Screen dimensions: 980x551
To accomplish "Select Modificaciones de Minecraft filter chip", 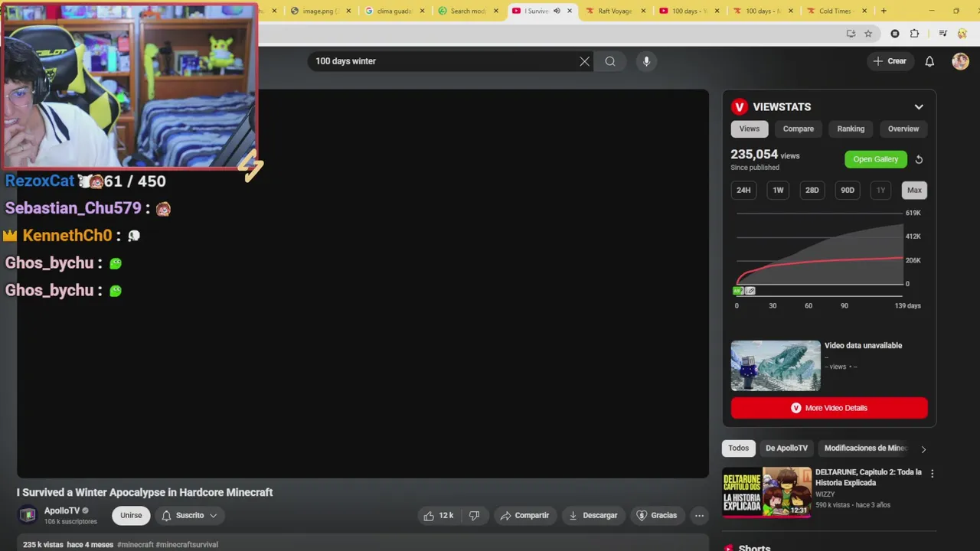I will click(865, 448).
